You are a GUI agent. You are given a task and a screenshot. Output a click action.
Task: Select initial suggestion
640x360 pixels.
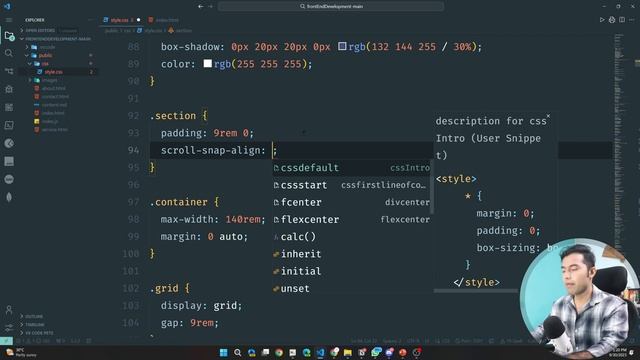click(351, 271)
